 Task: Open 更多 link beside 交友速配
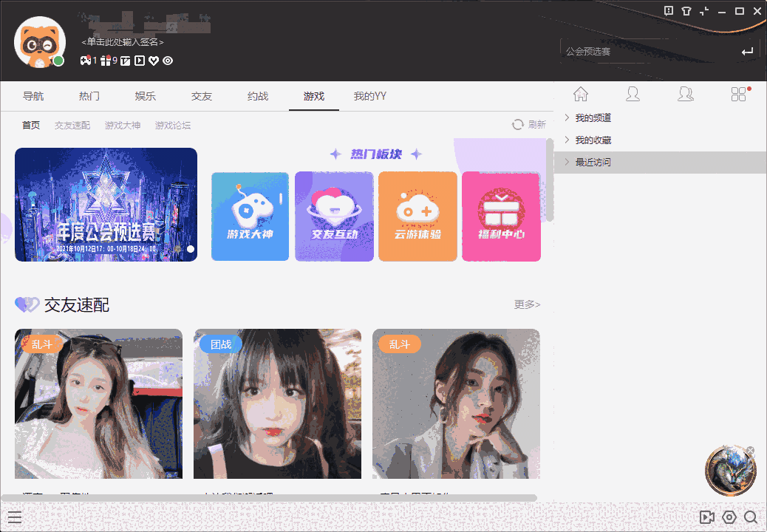[x=527, y=304]
